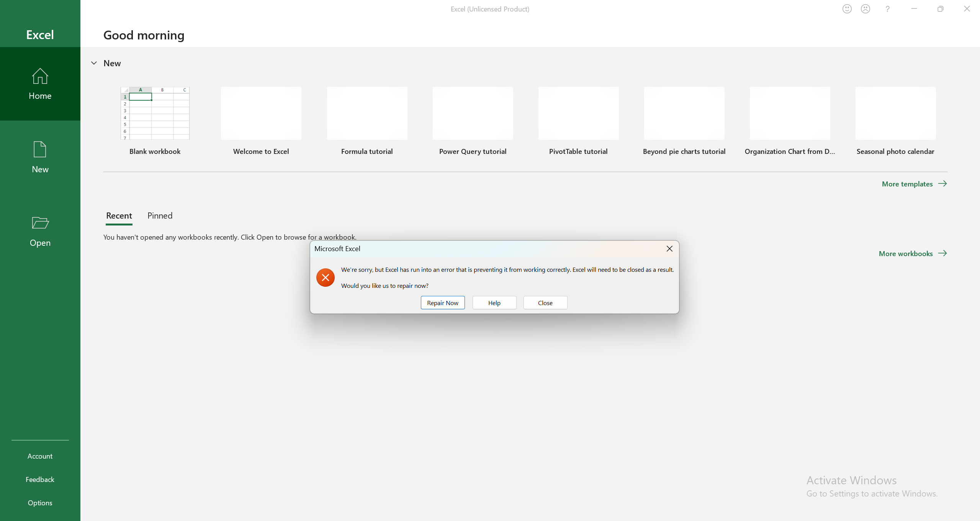This screenshot has height=521, width=980.
Task: Open the question mark Help icon
Action: pyautogui.click(x=887, y=9)
